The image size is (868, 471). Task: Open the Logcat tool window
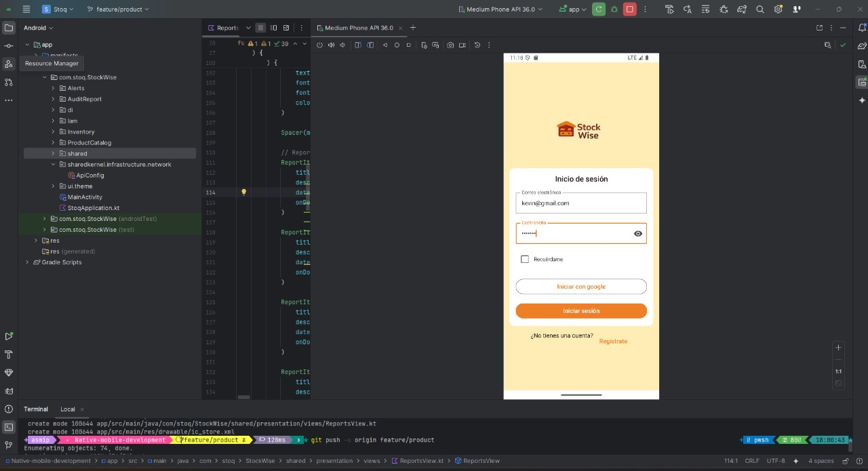pos(9,391)
